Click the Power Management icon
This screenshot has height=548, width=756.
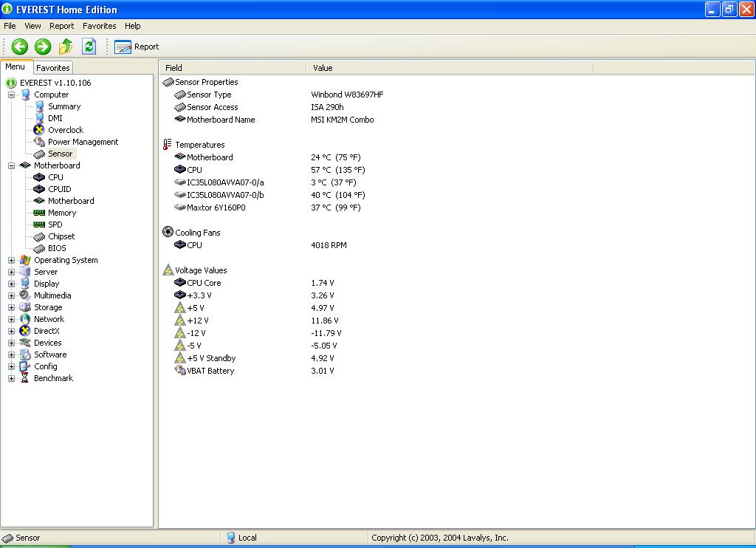[39, 142]
